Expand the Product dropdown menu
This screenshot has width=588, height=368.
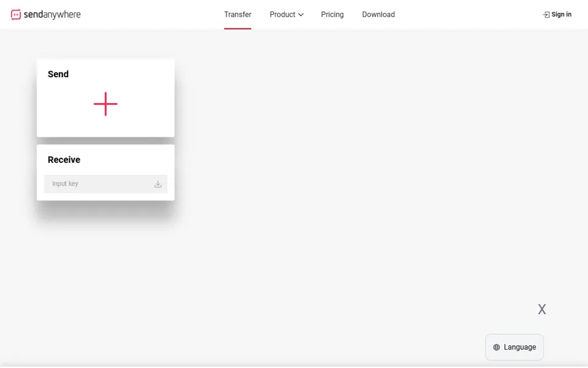(287, 15)
